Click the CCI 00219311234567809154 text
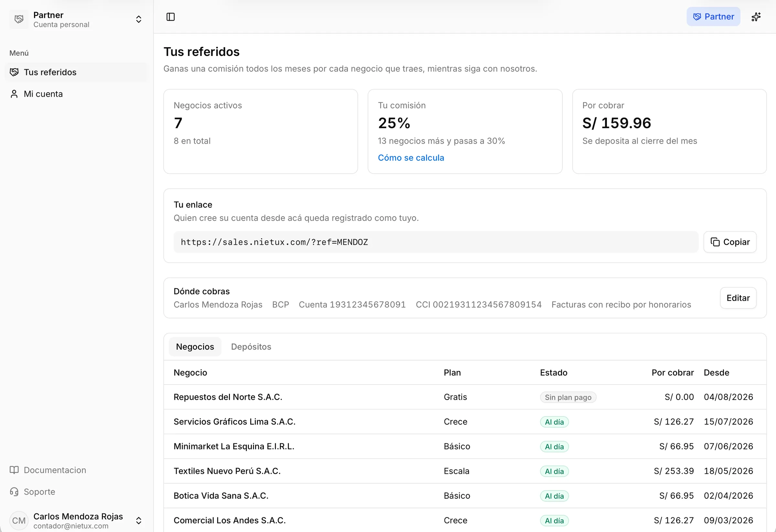 tap(479, 305)
